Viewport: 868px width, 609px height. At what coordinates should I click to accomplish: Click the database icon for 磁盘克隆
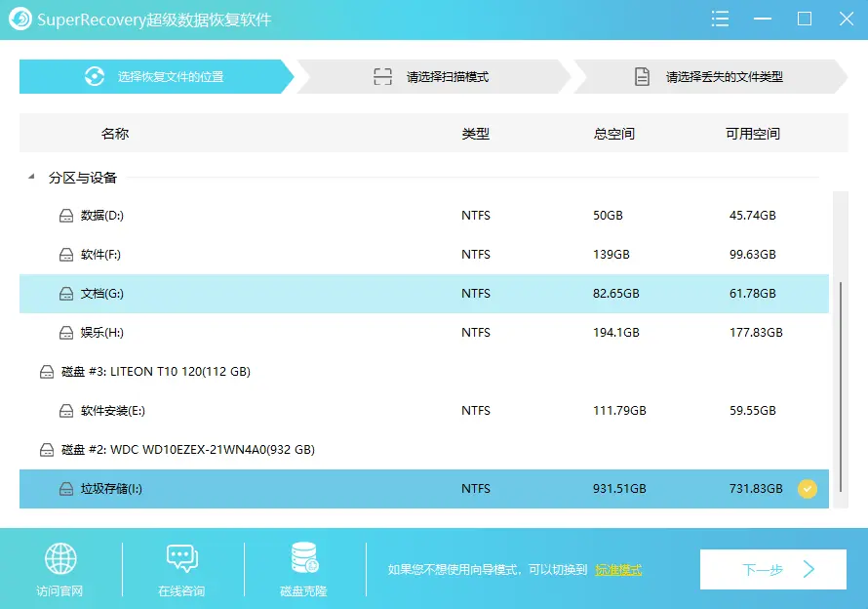[304, 557]
